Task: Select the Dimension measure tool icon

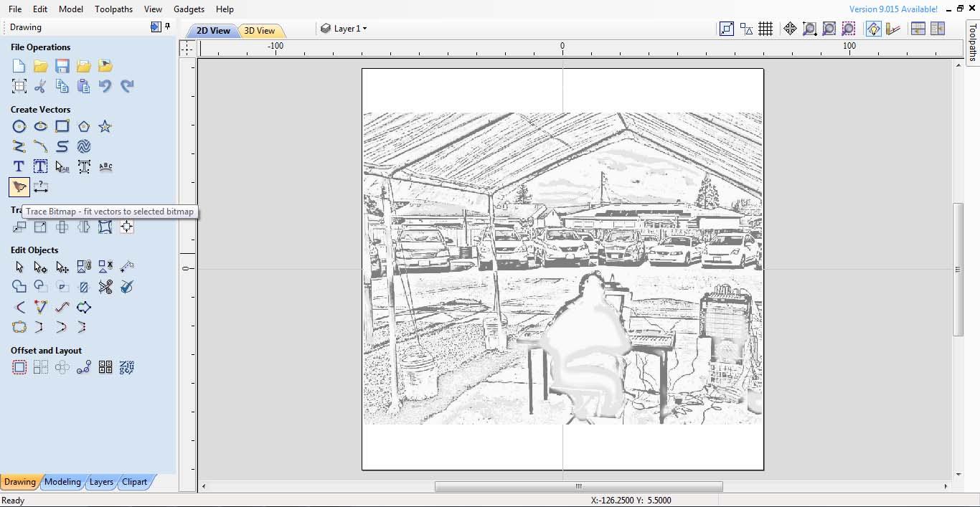Action: (x=41, y=187)
